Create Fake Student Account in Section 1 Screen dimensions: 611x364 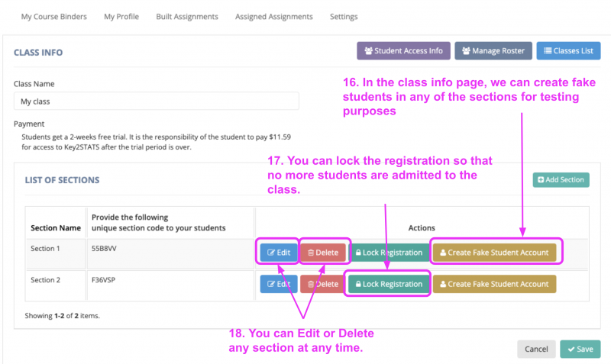coord(494,253)
